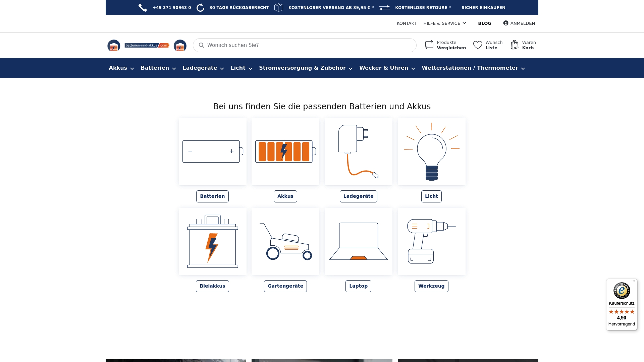Click the batterien-und-akkus.com logo
This screenshot has width=644, height=362.
[147, 45]
